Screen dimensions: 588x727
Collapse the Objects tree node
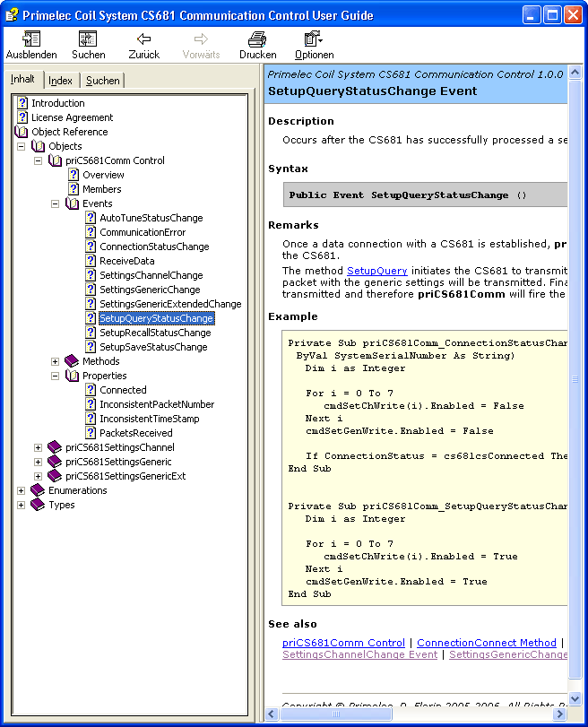pyautogui.click(x=21, y=146)
